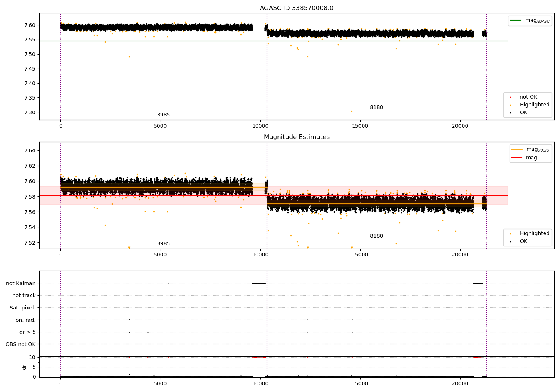Click the 7.64 y-axis tick label

[31, 150]
